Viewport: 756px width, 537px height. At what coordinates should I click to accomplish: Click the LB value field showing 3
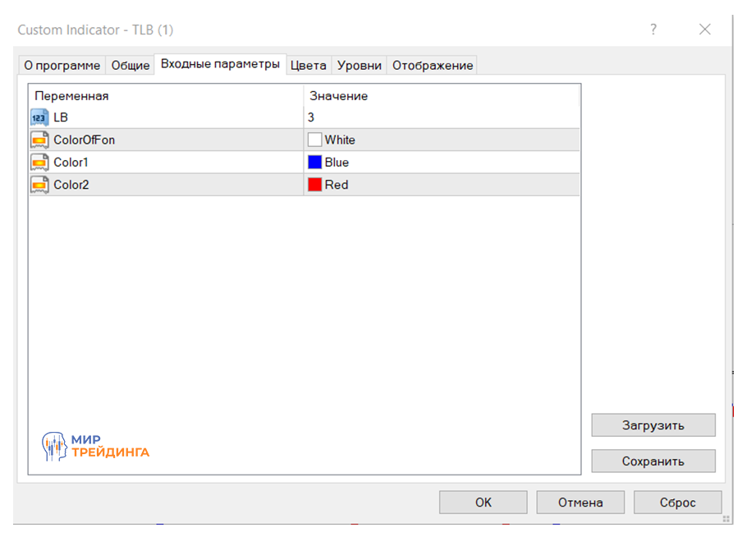click(442, 117)
